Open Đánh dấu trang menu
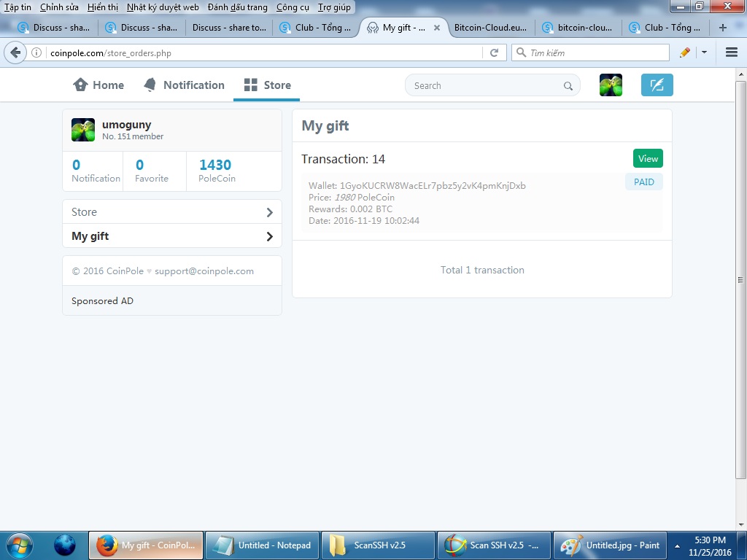747x560 pixels. (237, 7)
